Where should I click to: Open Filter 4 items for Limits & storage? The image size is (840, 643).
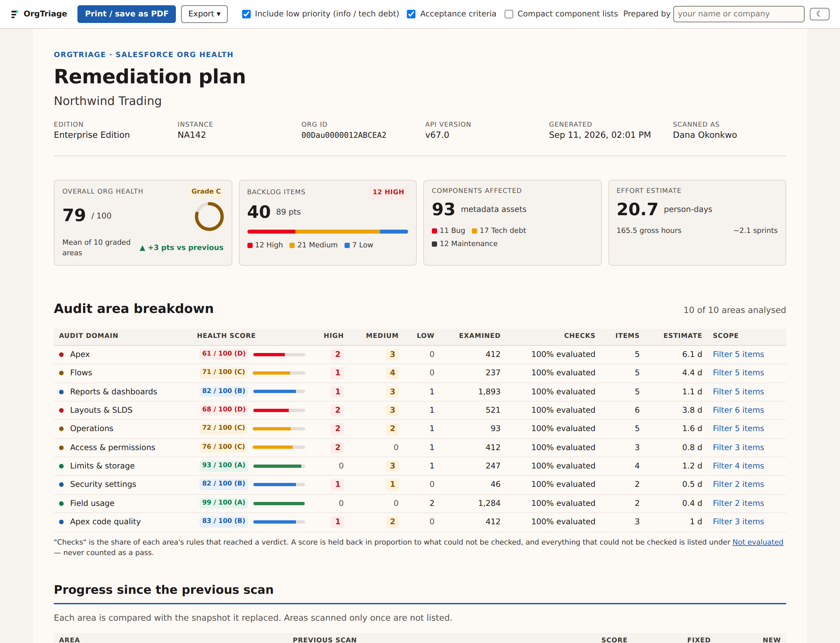tap(738, 466)
